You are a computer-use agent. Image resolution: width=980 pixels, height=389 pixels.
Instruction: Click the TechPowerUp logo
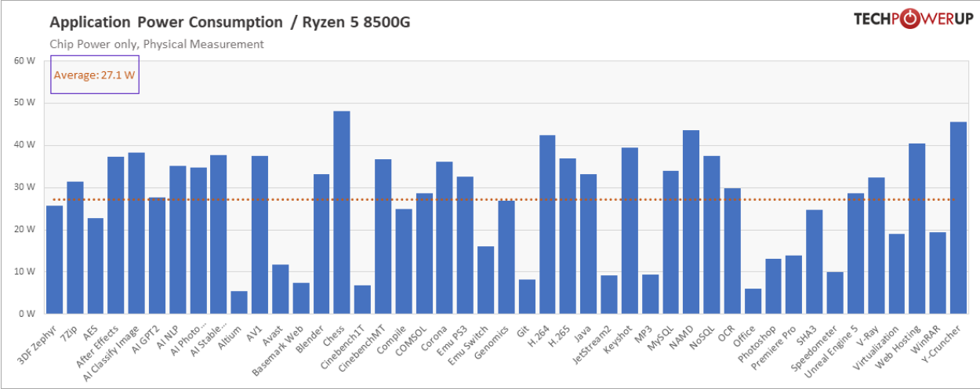[x=913, y=20]
